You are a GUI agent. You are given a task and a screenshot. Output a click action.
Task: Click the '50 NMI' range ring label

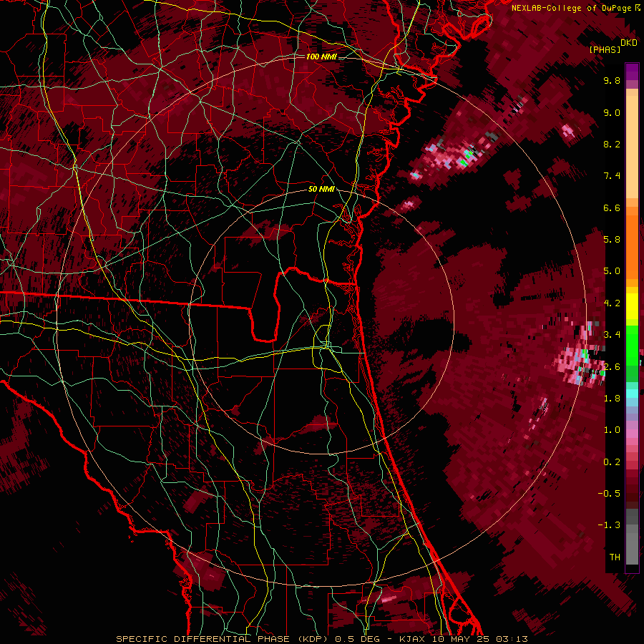pos(321,190)
